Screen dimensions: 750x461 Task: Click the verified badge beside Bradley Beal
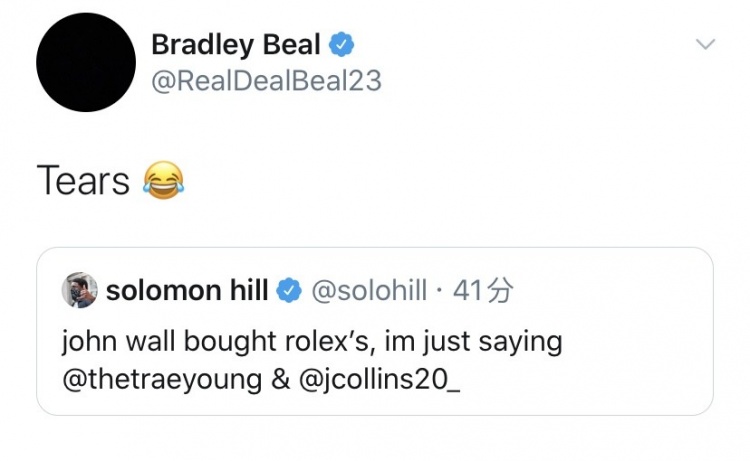(342, 45)
